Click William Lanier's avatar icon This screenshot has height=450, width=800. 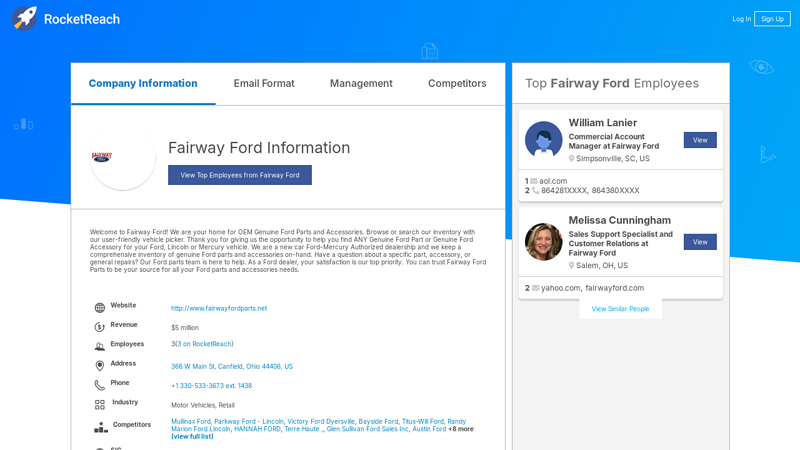(x=543, y=139)
